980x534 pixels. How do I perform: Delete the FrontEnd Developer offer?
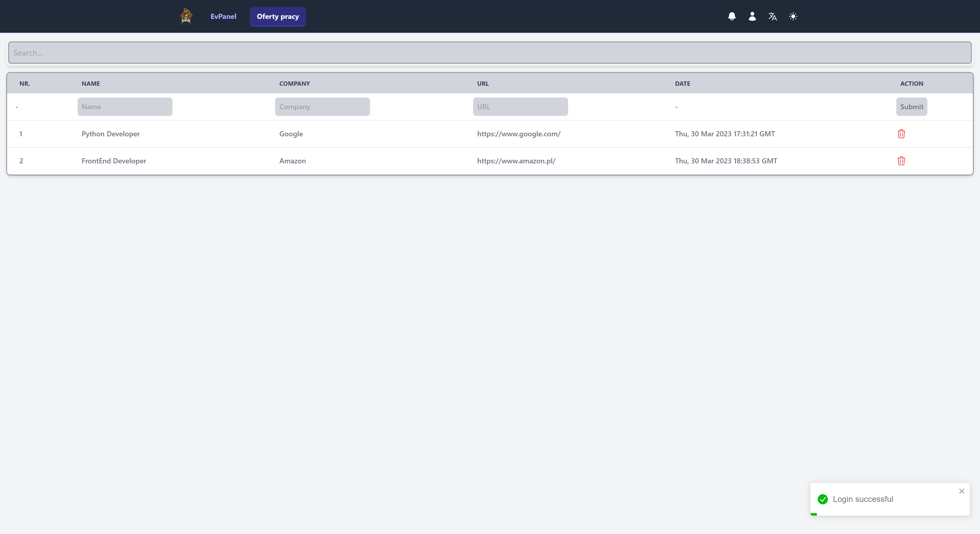click(901, 161)
